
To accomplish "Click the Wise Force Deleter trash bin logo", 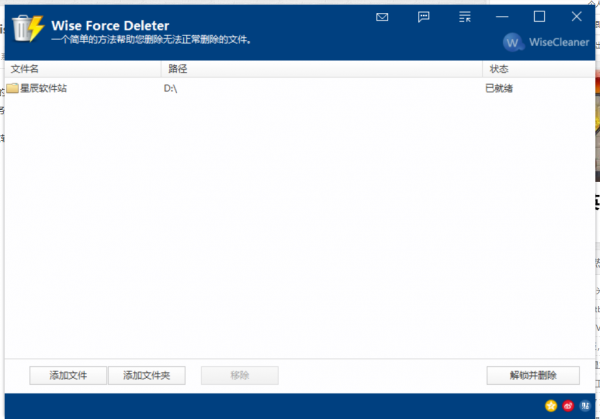I will pyautogui.click(x=28, y=28).
